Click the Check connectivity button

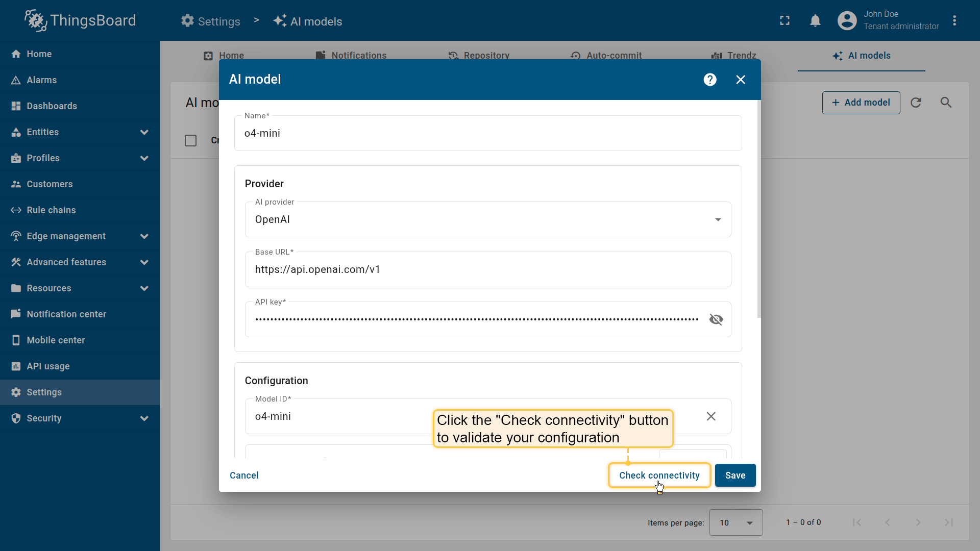coord(659,475)
